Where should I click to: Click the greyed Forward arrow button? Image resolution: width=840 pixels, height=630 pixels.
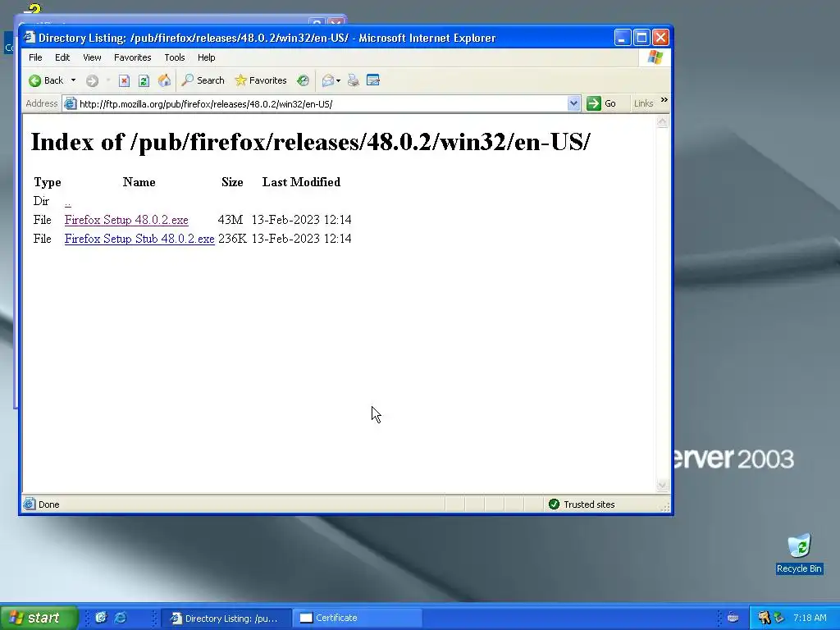point(92,80)
